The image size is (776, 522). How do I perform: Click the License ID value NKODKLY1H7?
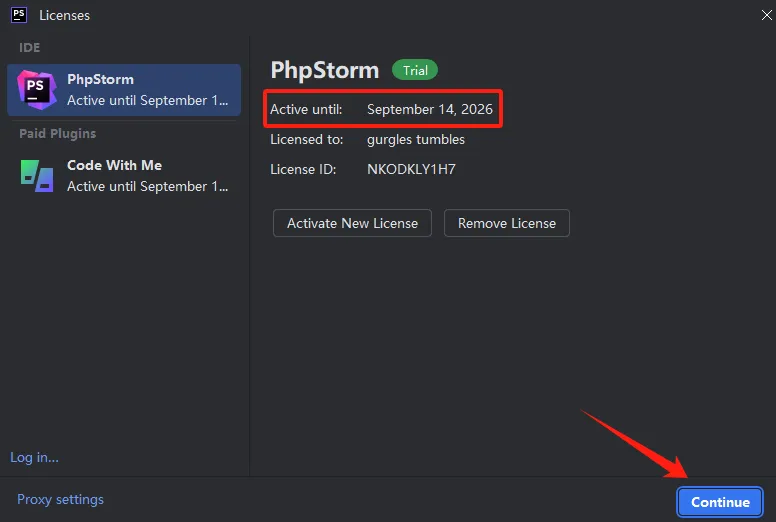pyautogui.click(x=411, y=169)
